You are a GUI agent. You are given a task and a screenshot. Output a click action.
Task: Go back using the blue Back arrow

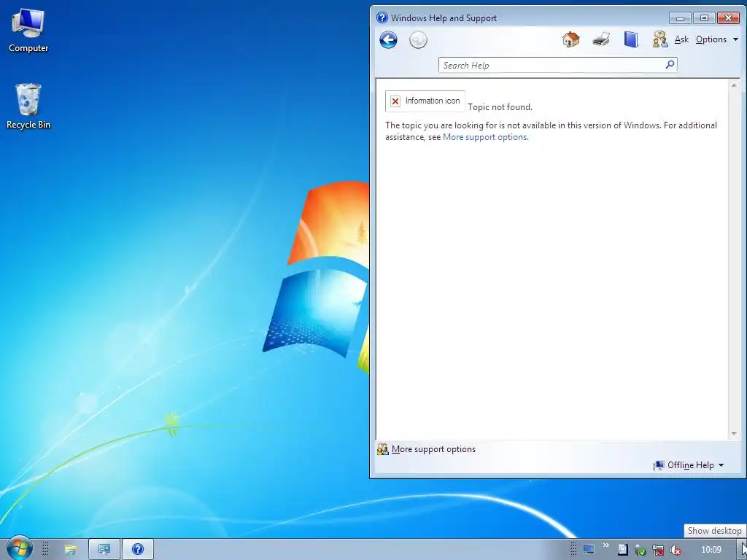click(388, 39)
